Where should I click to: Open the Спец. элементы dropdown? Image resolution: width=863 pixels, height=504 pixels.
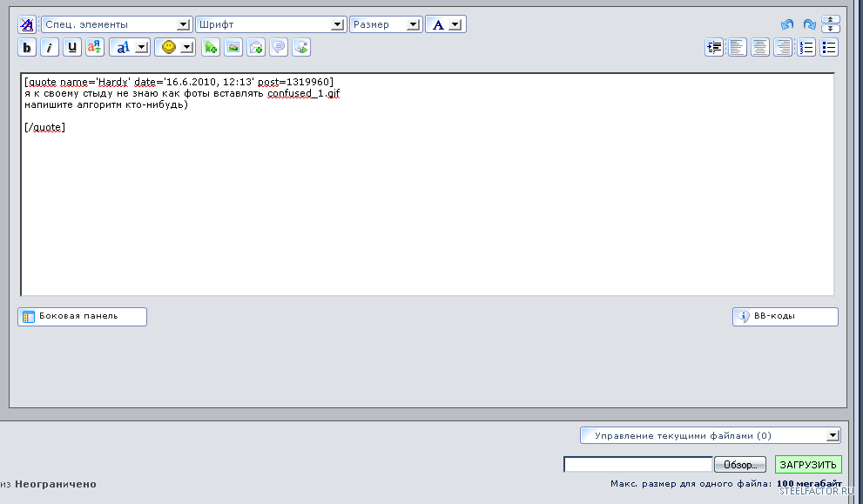point(117,24)
